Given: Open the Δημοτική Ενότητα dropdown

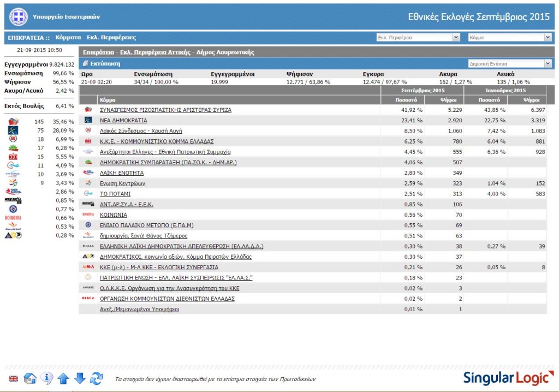Looking at the screenshot, I should tap(510, 64).
